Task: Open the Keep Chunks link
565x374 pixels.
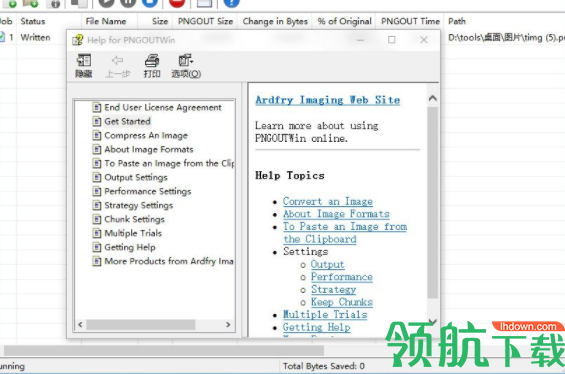Action: click(342, 302)
